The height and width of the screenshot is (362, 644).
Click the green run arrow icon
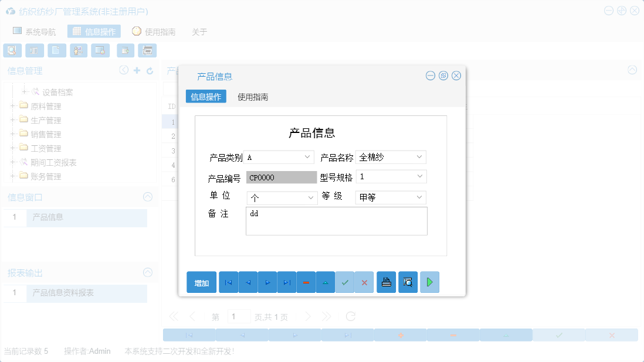click(429, 282)
